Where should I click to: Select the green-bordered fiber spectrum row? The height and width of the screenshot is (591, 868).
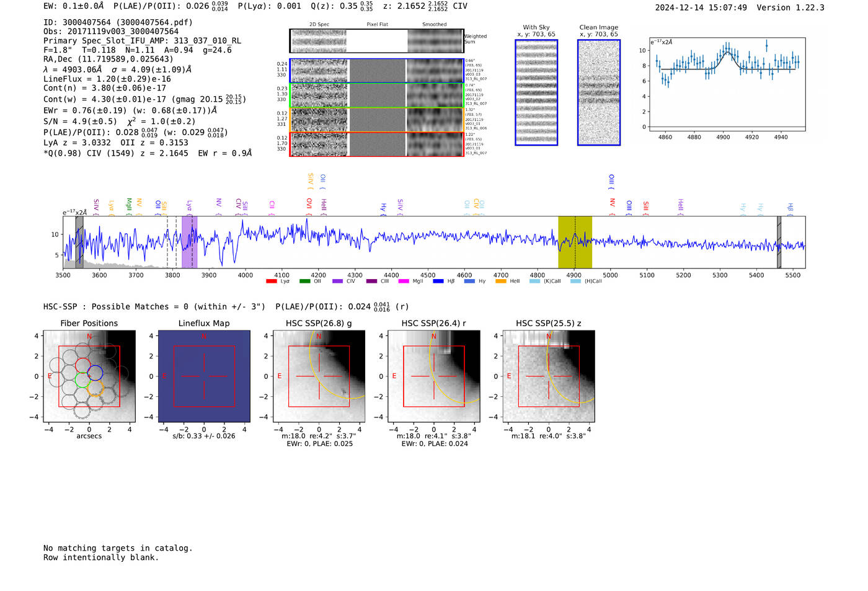(x=376, y=96)
